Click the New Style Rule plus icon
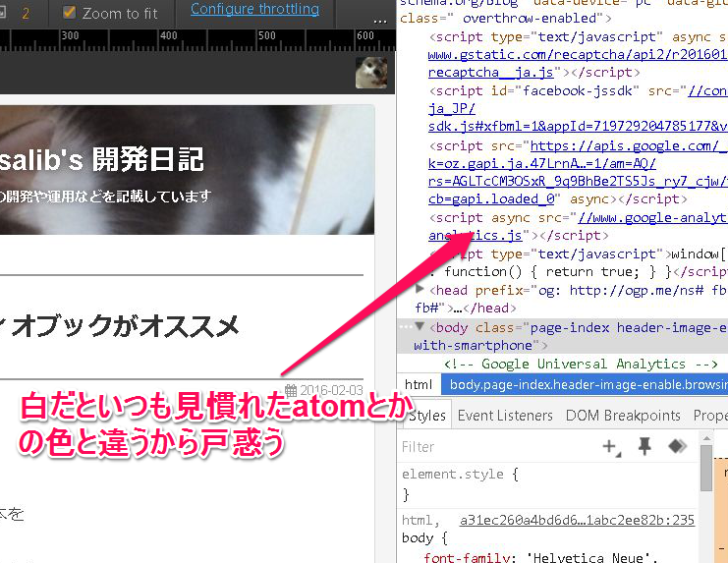Image resolution: width=728 pixels, height=563 pixels. (611, 447)
